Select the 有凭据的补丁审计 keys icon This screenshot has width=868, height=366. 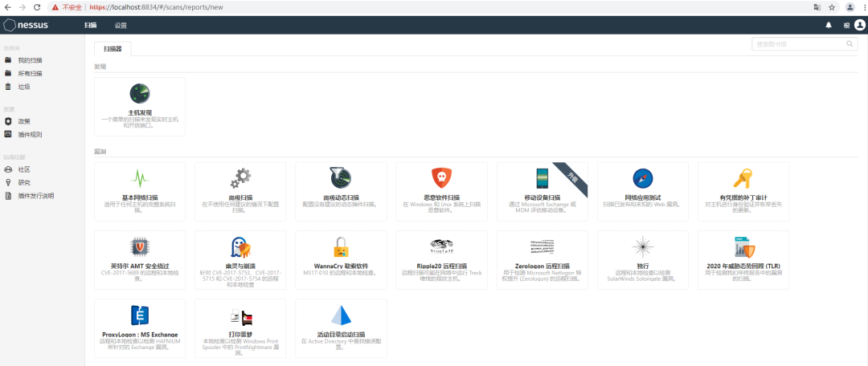point(743,178)
